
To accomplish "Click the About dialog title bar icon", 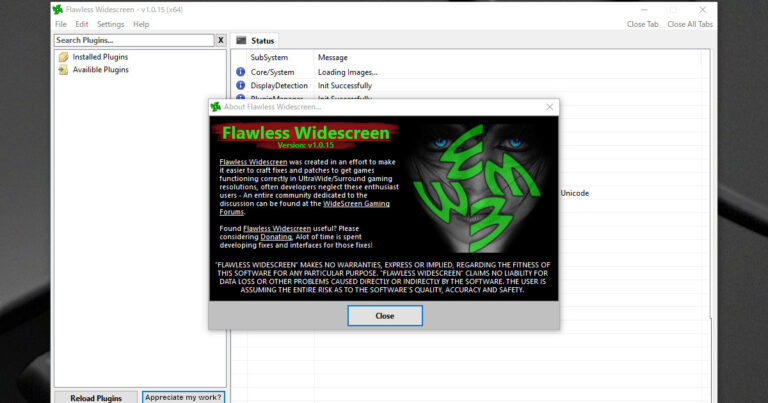I will [x=215, y=107].
